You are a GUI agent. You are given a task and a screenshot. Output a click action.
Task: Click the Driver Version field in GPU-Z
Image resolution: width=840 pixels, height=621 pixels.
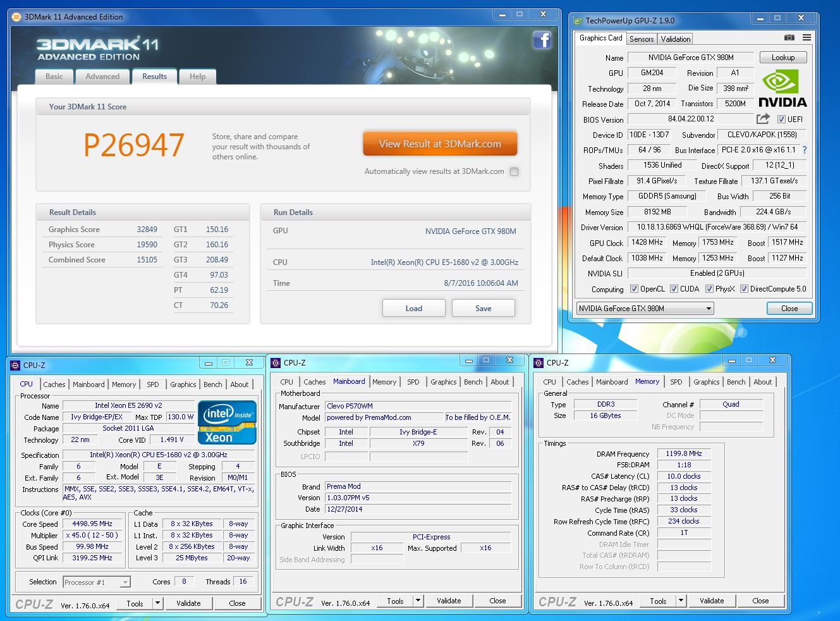coord(717,227)
